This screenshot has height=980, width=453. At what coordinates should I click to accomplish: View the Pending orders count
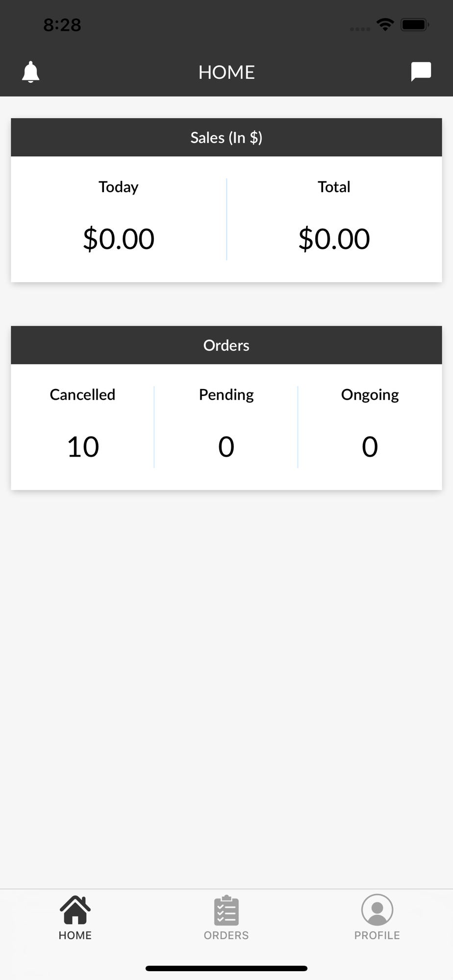point(226,447)
